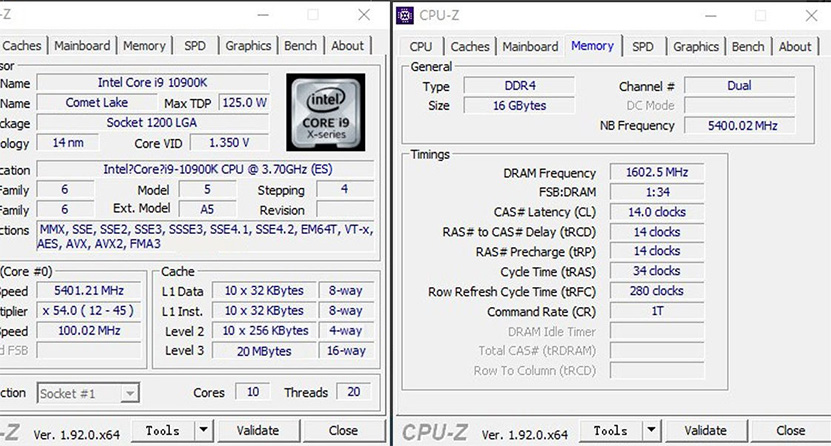831x446 pixels.
Task: Minimize the left CPU-Z window
Action: pos(263,15)
